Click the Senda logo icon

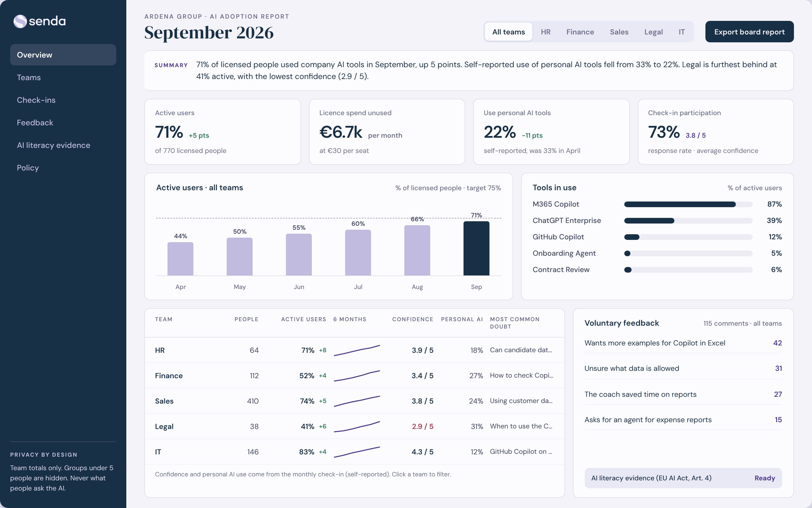[20, 21]
